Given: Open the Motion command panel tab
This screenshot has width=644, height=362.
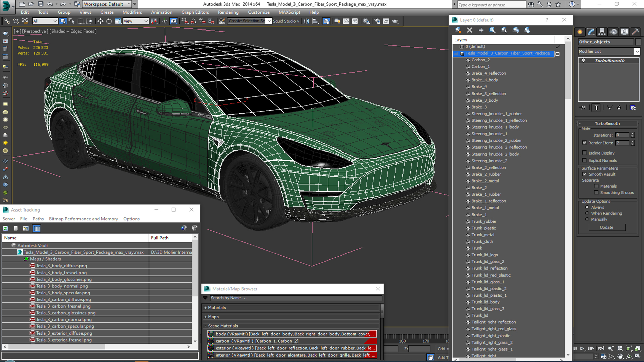Looking at the screenshot, I should [x=613, y=32].
